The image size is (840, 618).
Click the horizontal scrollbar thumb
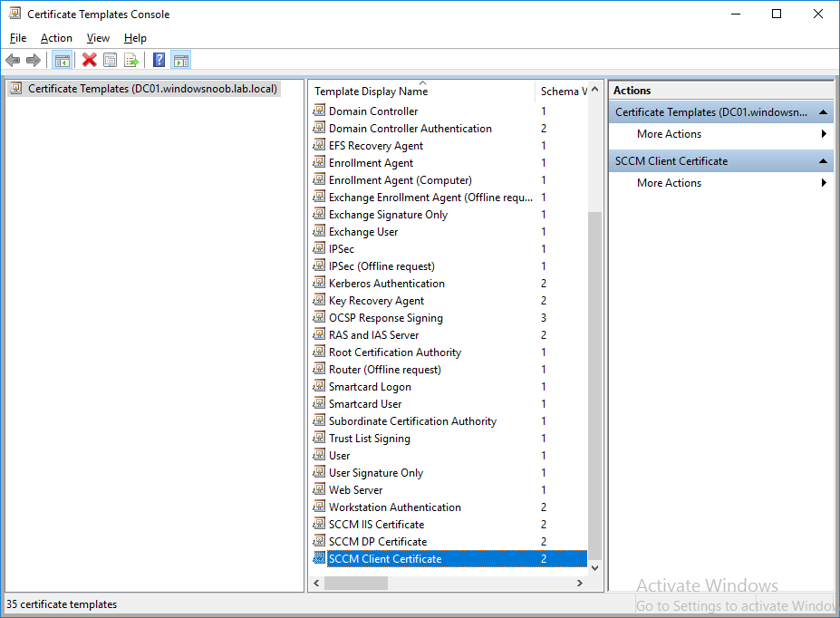coord(356,584)
